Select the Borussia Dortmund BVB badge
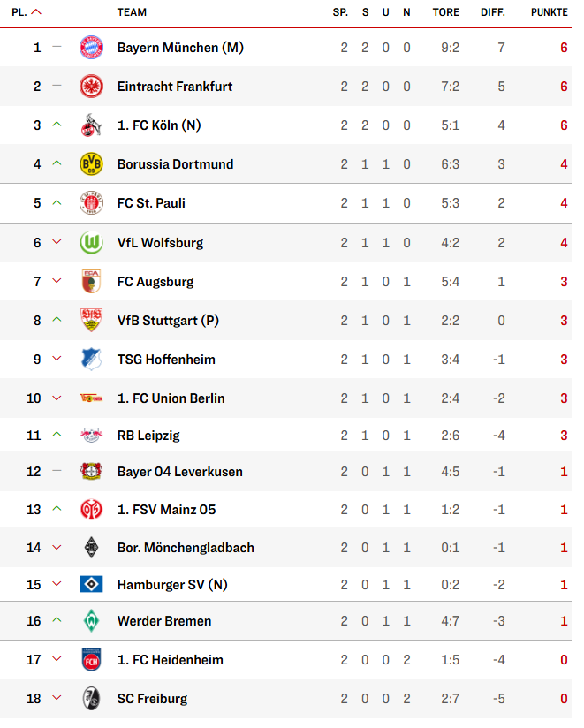The image size is (584, 728). coord(92,164)
